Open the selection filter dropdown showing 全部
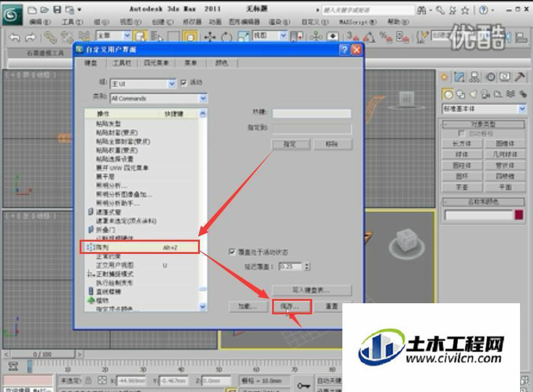 click(114, 35)
